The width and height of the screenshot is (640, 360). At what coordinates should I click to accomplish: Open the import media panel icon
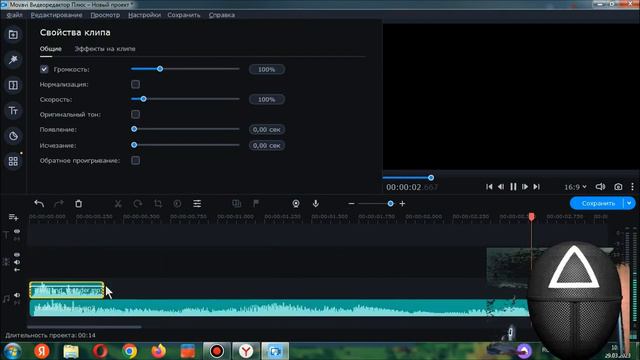coord(13,35)
